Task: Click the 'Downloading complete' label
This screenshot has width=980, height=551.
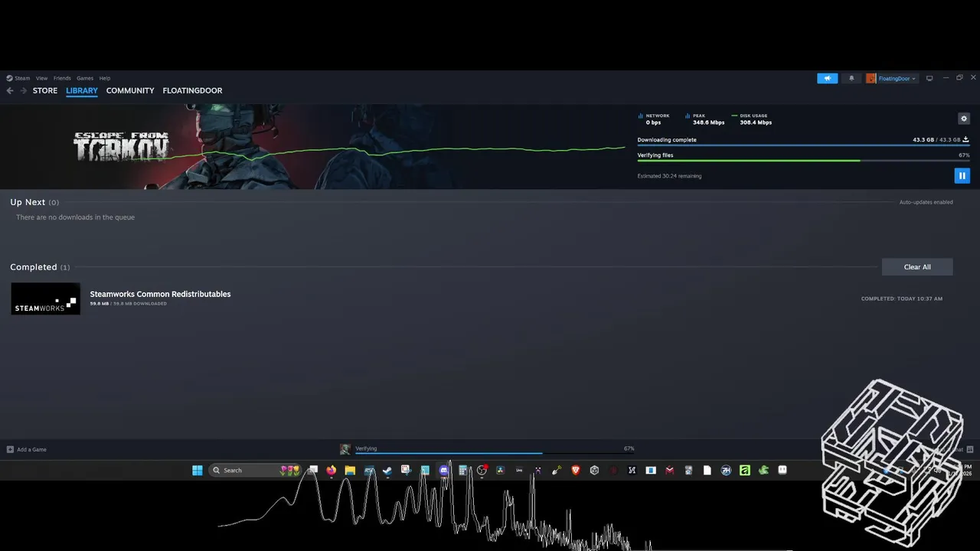Action: (667, 140)
